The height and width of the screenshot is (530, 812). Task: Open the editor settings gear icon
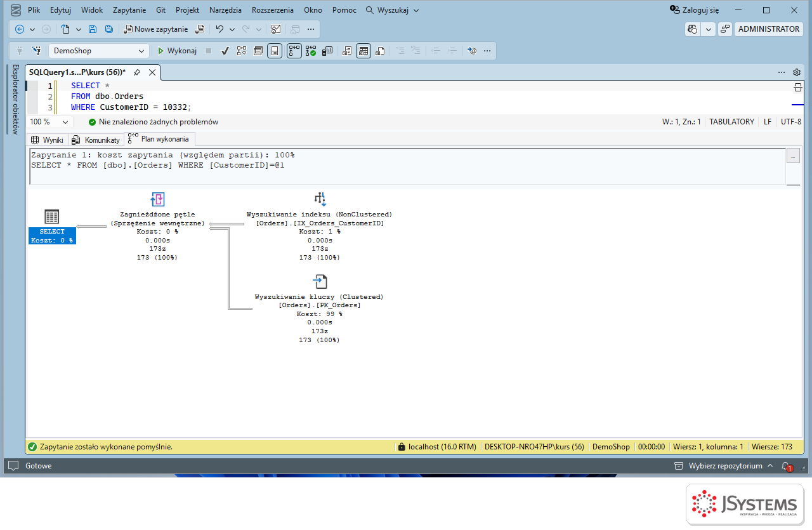coord(797,73)
